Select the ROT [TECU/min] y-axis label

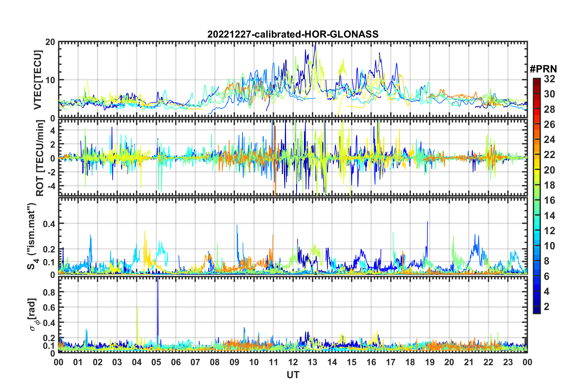[x=40, y=158]
